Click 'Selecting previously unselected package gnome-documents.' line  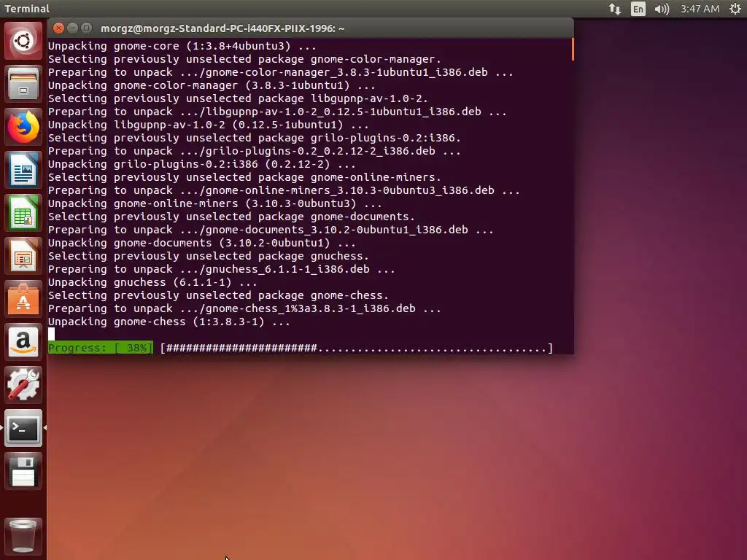tap(231, 216)
